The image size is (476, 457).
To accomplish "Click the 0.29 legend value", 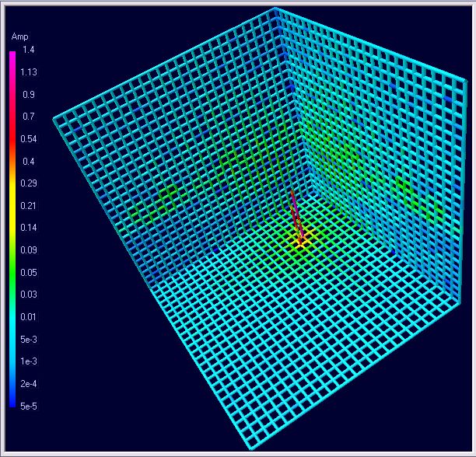I will pos(29,183).
